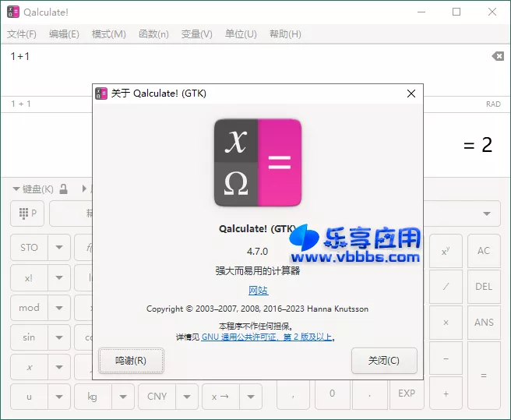Click the decimal point key
Screen dimensions: 511x420
(x=369, y=394)
